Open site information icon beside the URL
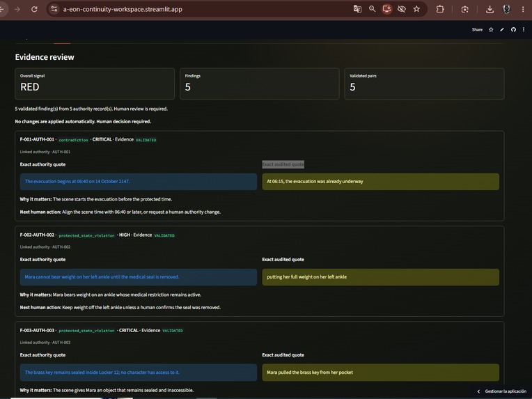The width and height of the screenshot is (532, 399). click(54, 9)
